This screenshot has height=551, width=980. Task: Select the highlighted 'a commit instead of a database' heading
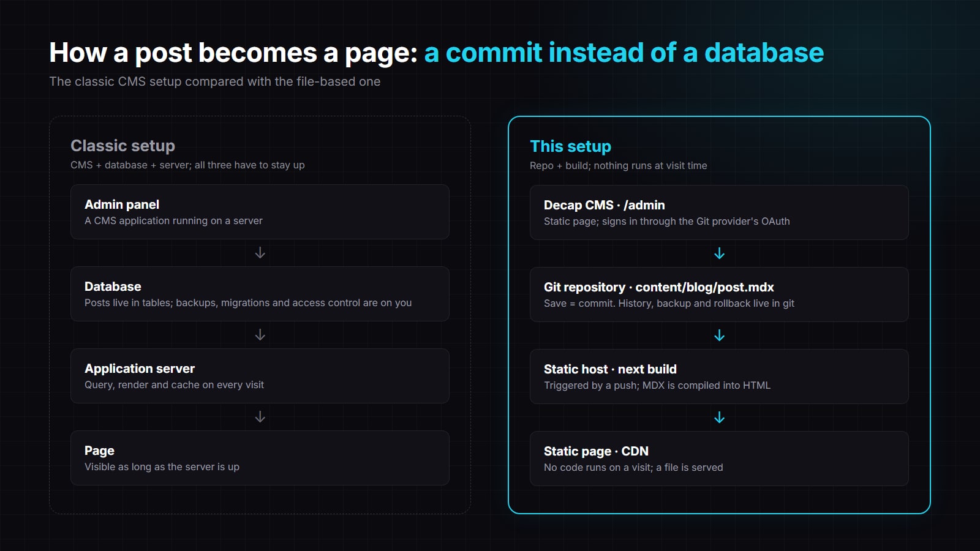(x=624, y=53)
